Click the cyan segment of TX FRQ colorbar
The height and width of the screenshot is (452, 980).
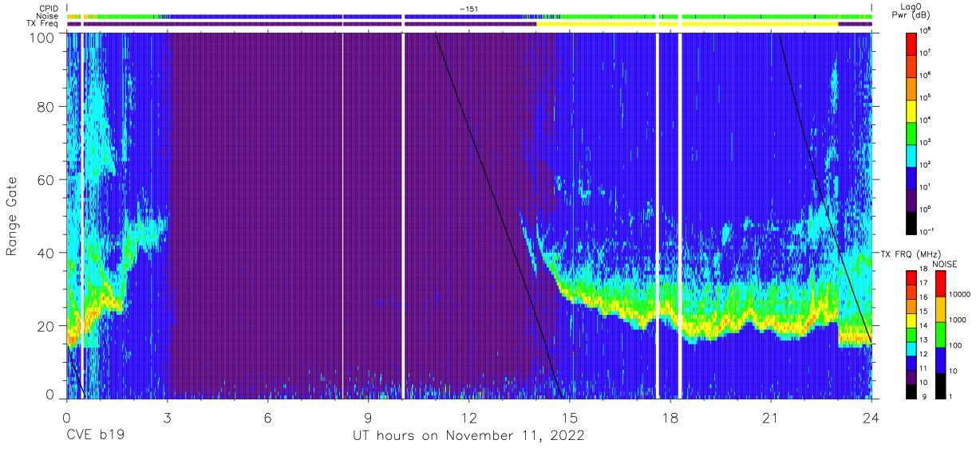(x=911, y=349)
